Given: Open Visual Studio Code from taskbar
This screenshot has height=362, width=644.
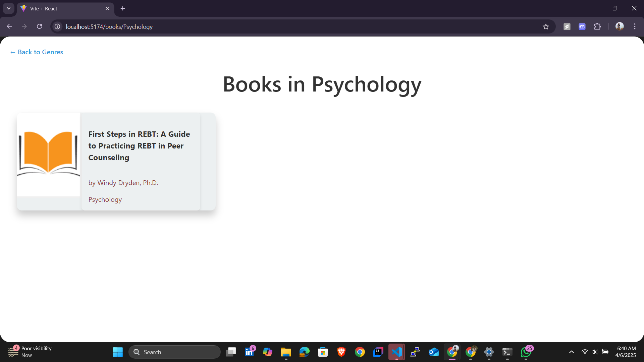Looking at the screenshot, I should click(396, 352).
